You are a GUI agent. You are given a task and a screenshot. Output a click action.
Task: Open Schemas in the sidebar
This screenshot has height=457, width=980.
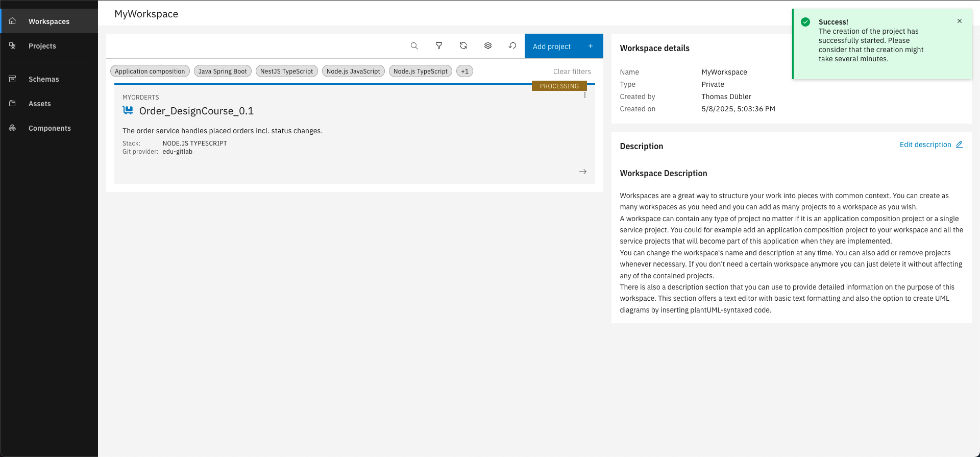coord(49,79)
